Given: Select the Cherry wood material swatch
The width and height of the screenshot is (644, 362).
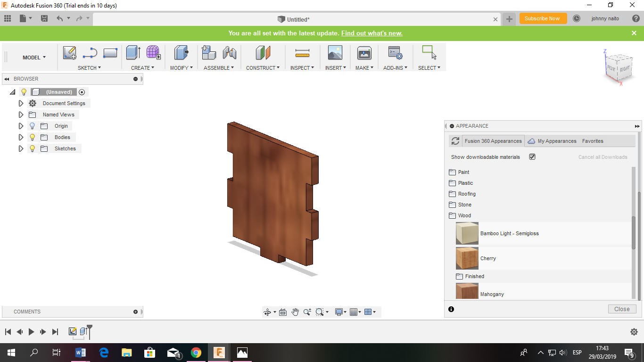Looking at the screenshot, I should tap(467, 258).
